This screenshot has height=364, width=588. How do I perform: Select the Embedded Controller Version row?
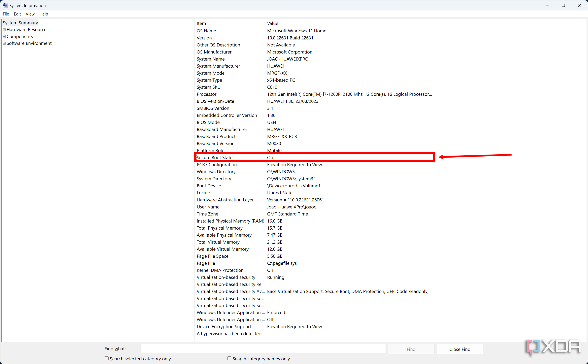click(314, 115)
